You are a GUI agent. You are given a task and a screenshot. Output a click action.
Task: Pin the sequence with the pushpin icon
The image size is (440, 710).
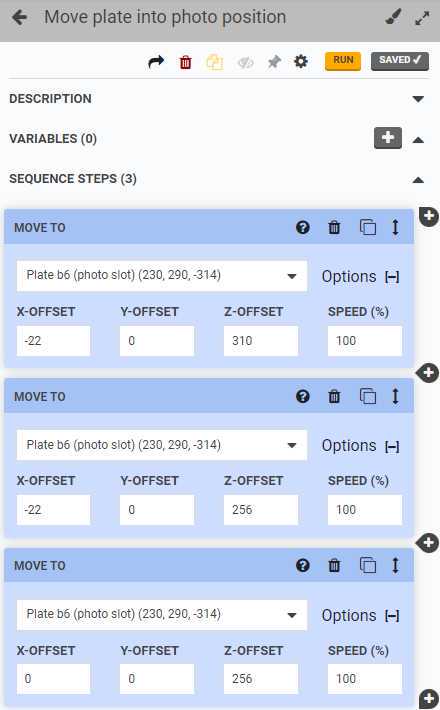(274, 62)
